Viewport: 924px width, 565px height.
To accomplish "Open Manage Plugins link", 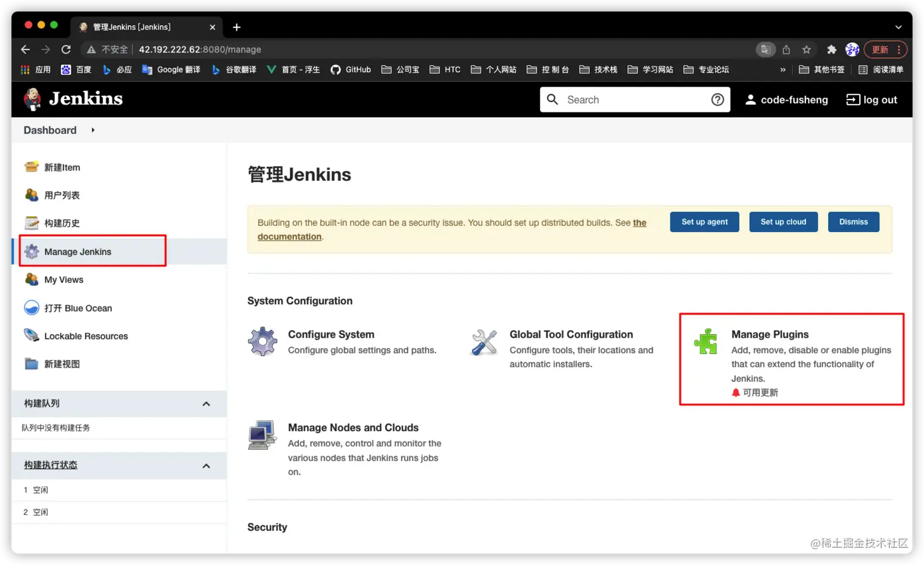I will 770,334.
